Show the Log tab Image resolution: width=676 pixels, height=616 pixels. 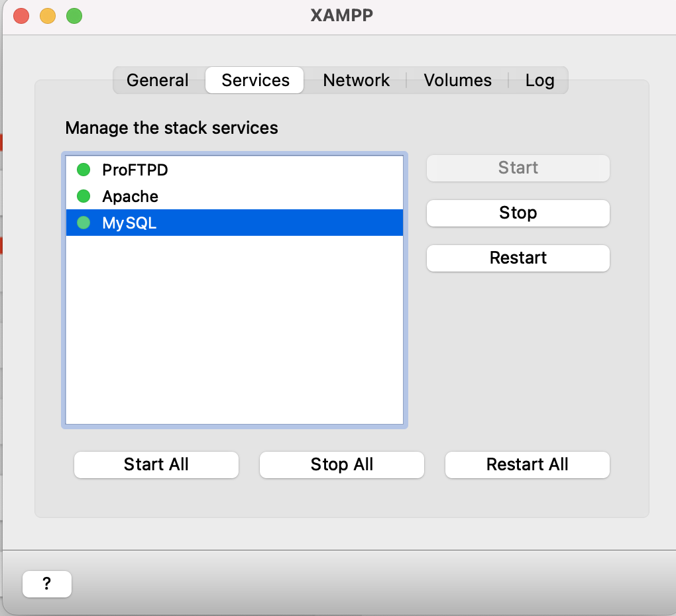click(539, 80)
